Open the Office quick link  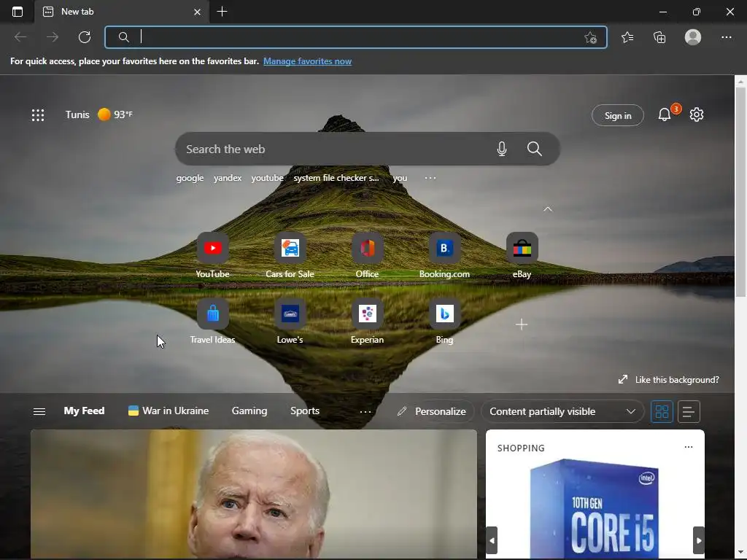pyautogui.click(x=368, y=256)
